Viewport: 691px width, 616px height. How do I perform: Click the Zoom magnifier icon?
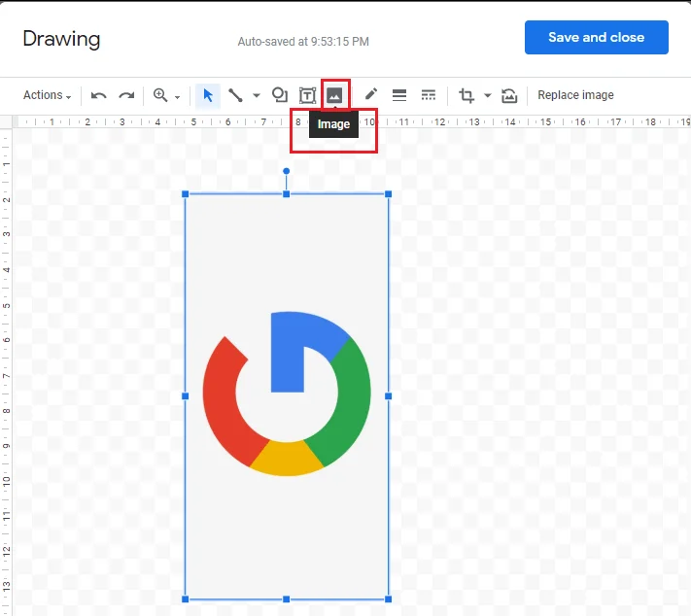(x=160, y=95)
